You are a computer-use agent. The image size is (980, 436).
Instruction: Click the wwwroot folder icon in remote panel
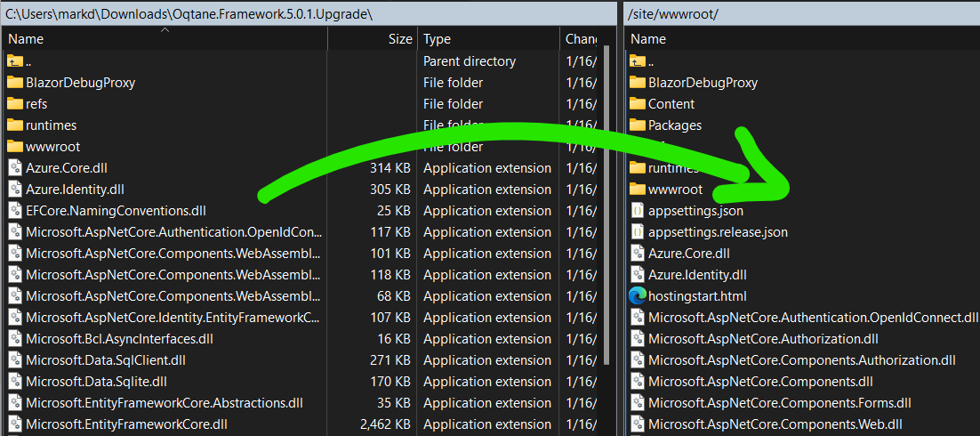[x=637, y=189]
